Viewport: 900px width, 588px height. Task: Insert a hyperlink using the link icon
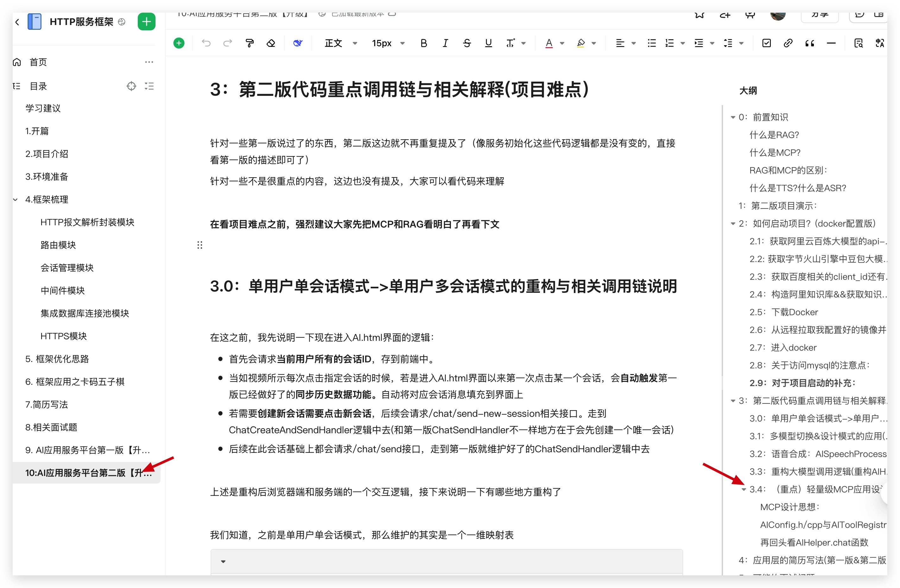pos(788,43)
